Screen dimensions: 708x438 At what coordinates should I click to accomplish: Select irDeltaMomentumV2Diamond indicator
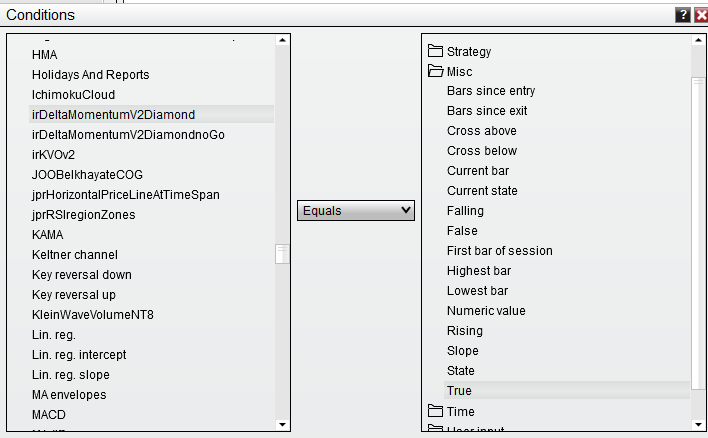click(x=113, y=115)
